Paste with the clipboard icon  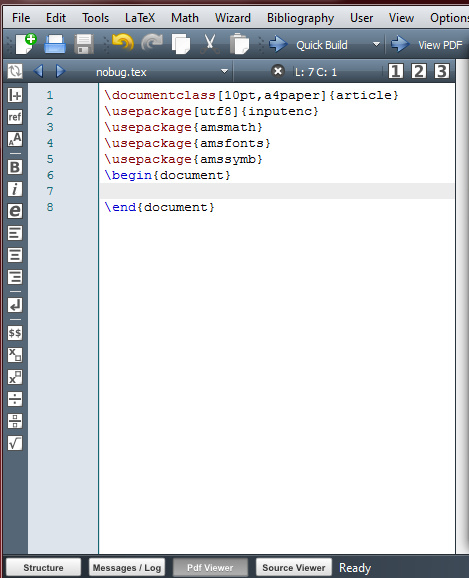point(239,44)
